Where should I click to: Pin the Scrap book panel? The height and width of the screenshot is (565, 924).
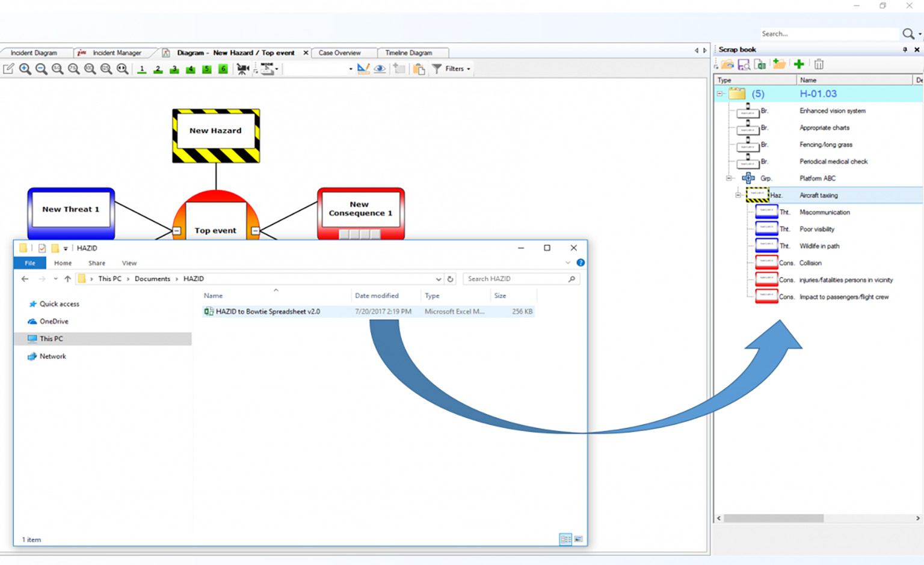(x=905, y=50)
